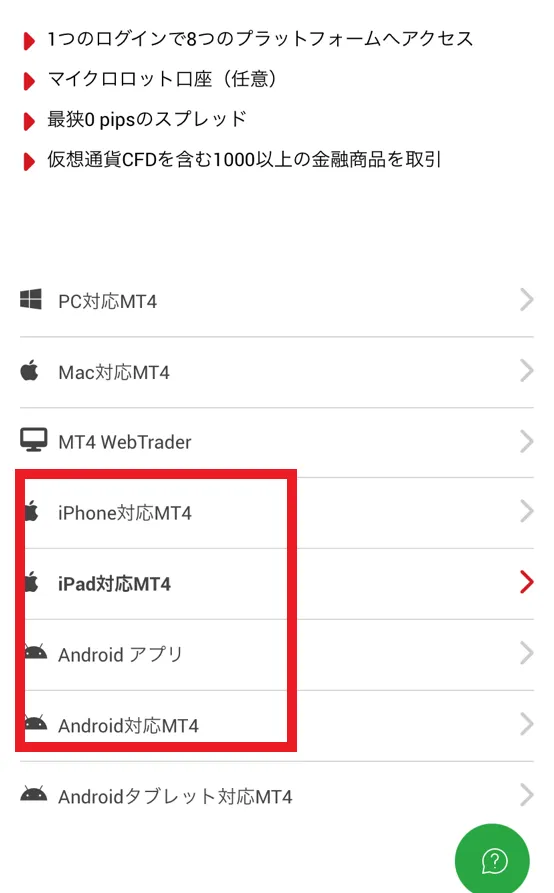
Task: Expand the PC対応MT4 row chevron
Action: (527, 300)
